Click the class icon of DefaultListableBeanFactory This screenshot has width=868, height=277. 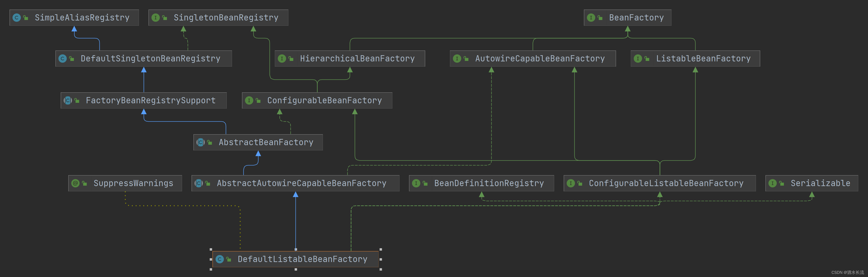pos(220,259)
